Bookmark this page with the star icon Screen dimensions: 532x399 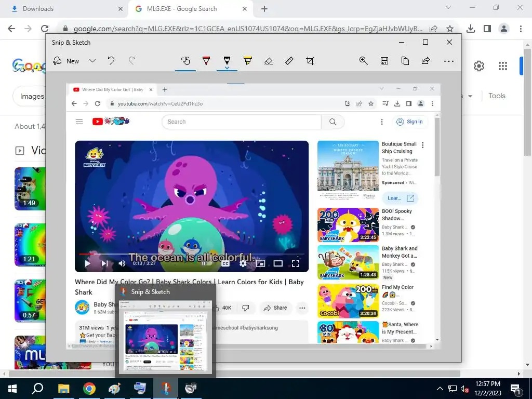(450, 29)
